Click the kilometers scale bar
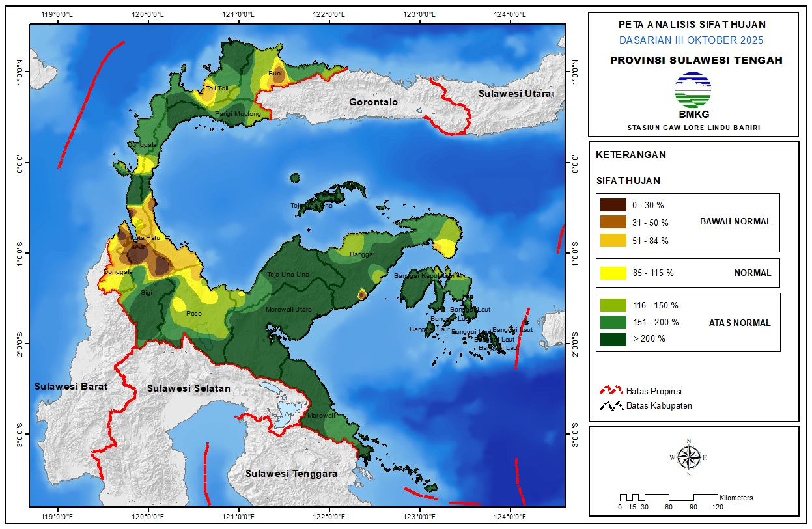Image resolution: width=812 pixels, height=529 pixels. pyautogui.click(x=668, y=498)
